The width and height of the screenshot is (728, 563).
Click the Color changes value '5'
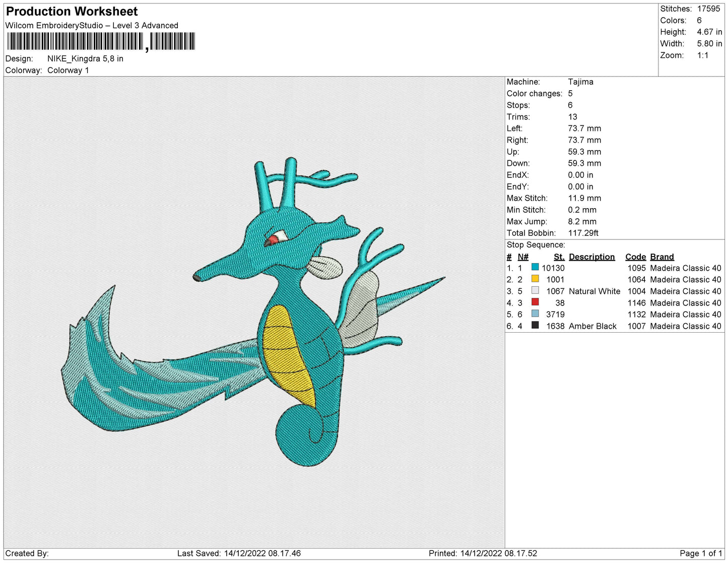pyautogui.click(x=570, y=93)
